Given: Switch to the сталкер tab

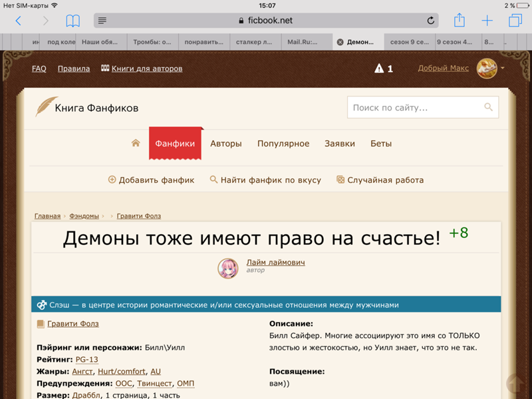Looking at the screenshot, I should coord(255,42).
